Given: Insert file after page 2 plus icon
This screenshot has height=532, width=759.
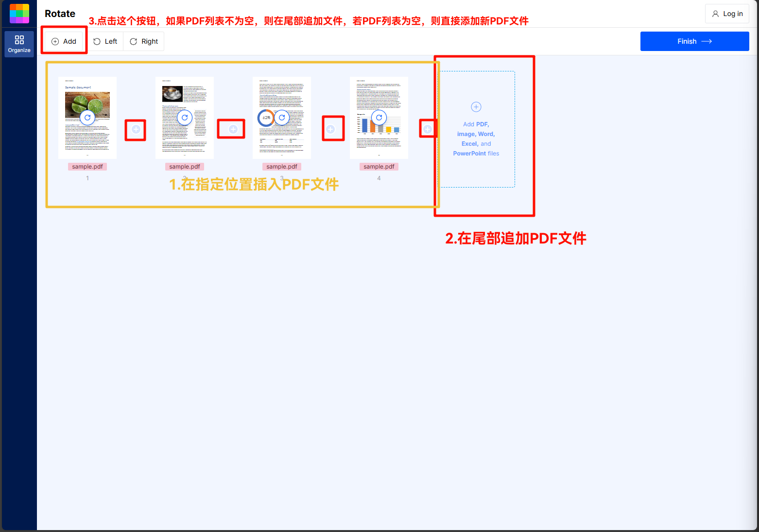Looking at the screenshot, I should point(233,129).
